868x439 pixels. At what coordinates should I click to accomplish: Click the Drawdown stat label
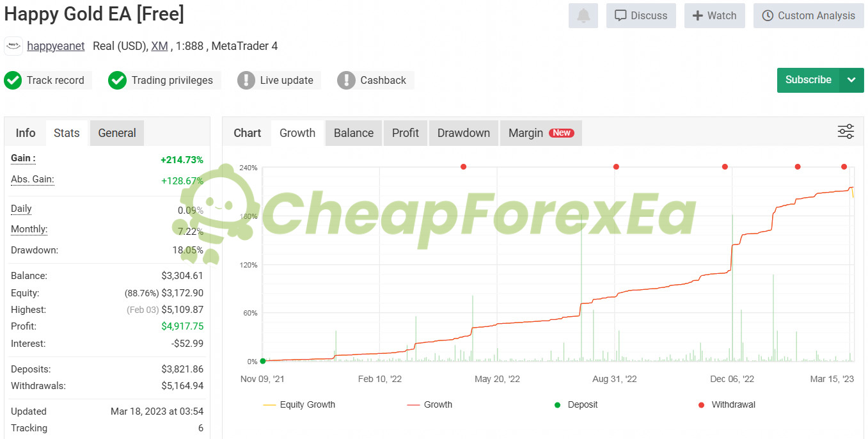(x=35, y=250)
